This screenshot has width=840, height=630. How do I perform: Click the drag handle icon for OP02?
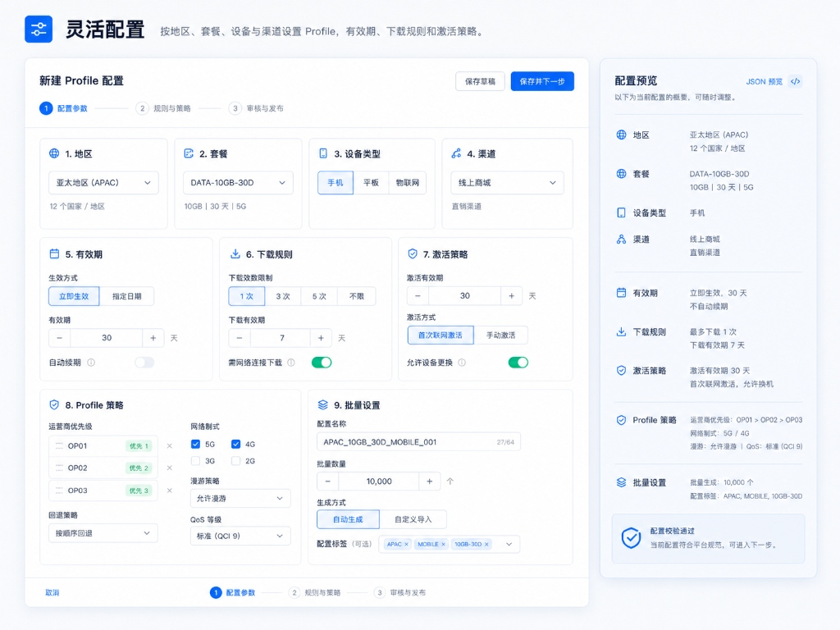(x=59, y=468)
